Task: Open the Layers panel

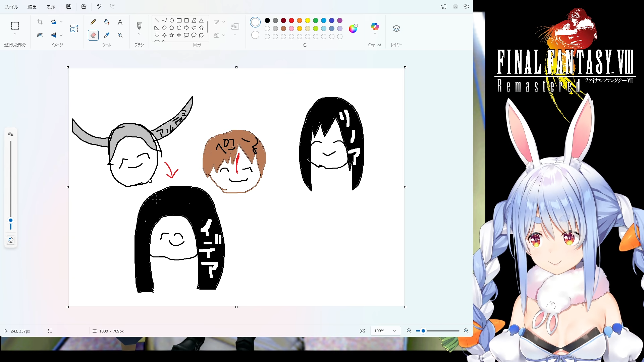Action: coord(396,29)
